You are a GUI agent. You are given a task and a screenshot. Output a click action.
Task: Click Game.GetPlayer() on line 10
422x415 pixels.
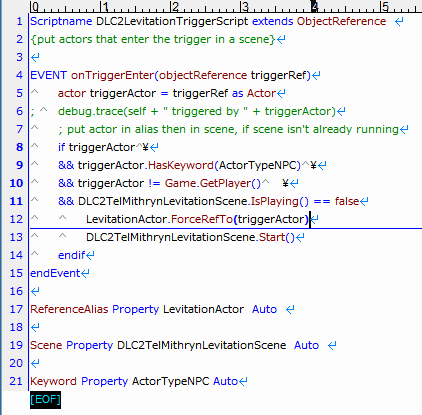(213, 183)
